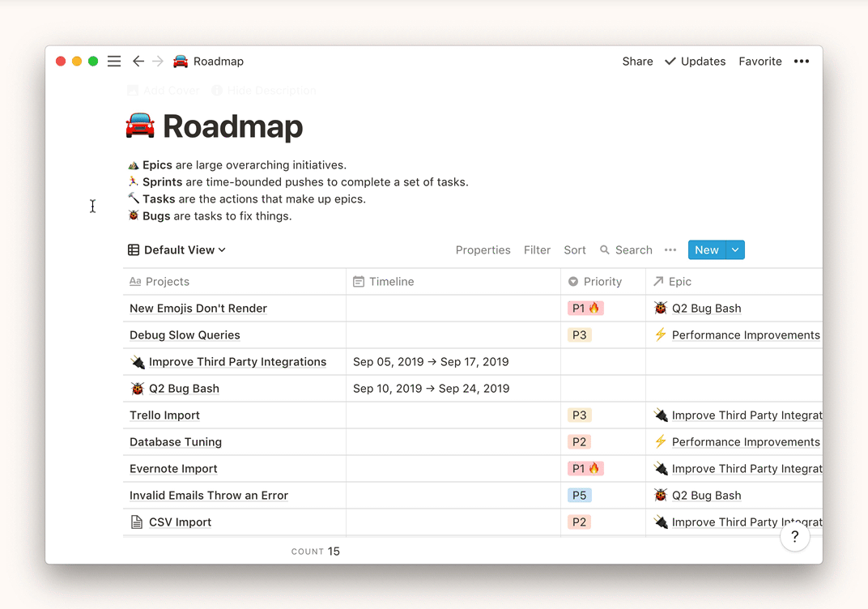Click the CSV Import page icon

(137, 522)
